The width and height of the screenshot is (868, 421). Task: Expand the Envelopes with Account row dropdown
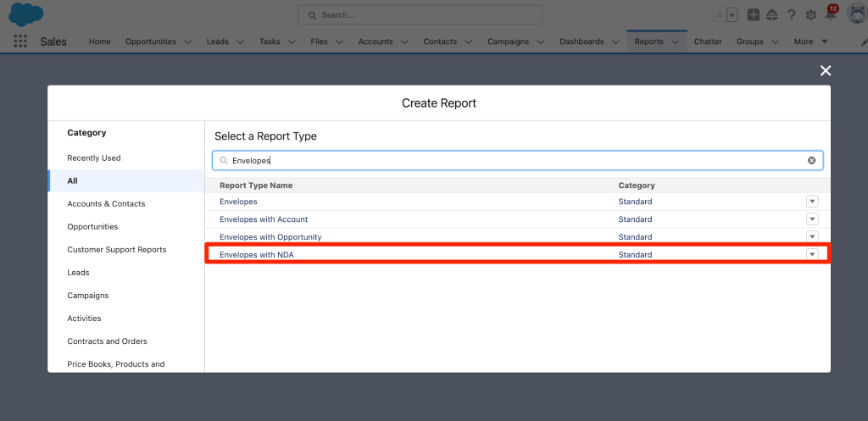[x=812, y=219]
